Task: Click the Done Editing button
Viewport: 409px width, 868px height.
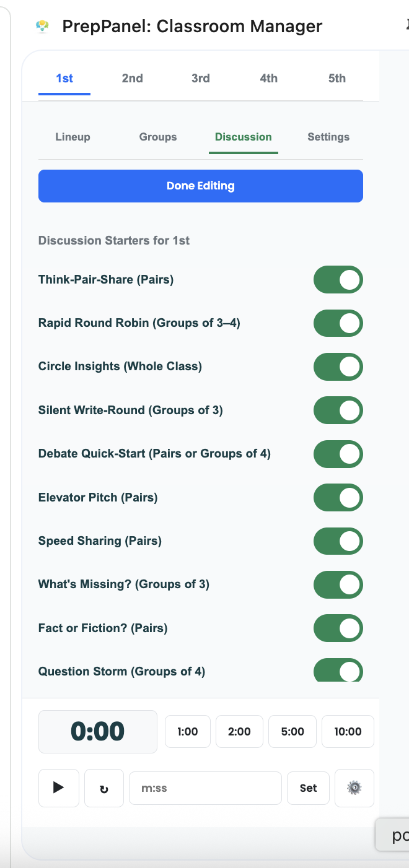Action: (x=200, y=186)
